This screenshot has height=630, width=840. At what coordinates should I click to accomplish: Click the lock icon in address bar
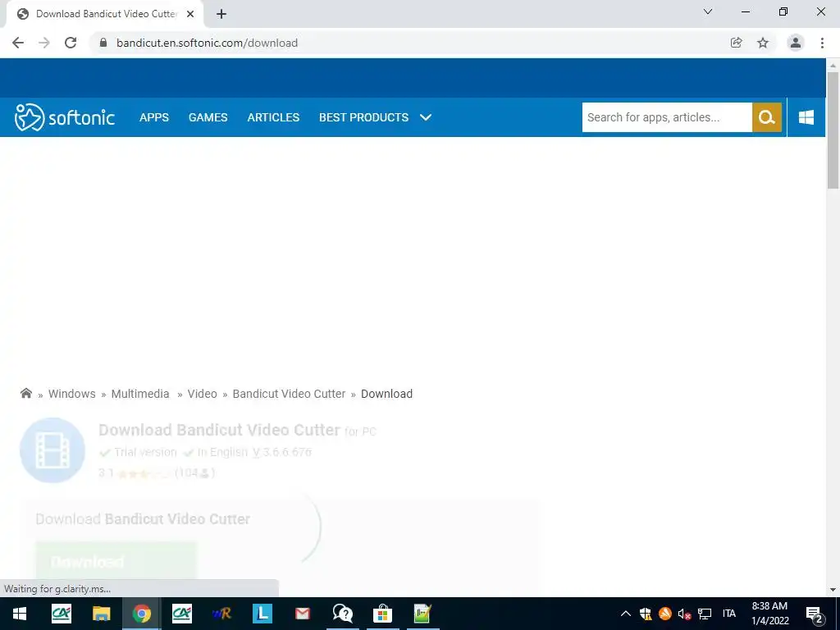coord(103,43)
